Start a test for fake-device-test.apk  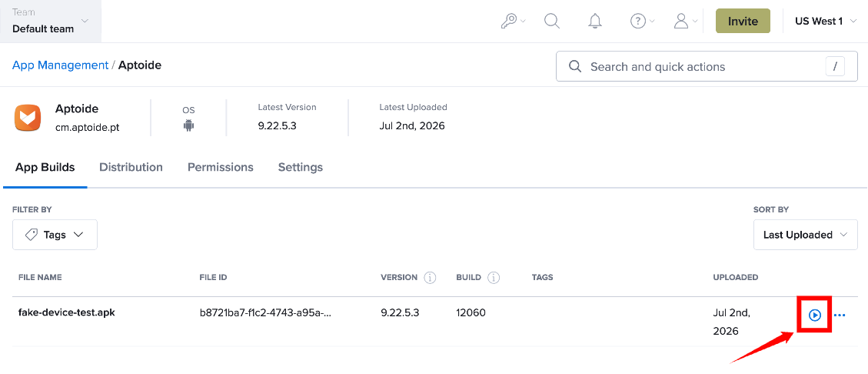814,316
